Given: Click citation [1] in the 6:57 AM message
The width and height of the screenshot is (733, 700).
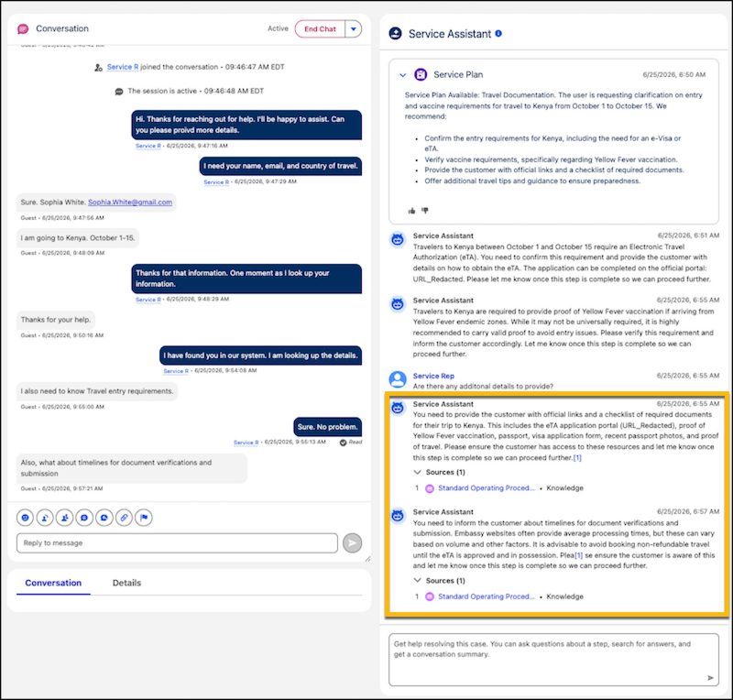Looking at the screenshot, I should 579,555.
